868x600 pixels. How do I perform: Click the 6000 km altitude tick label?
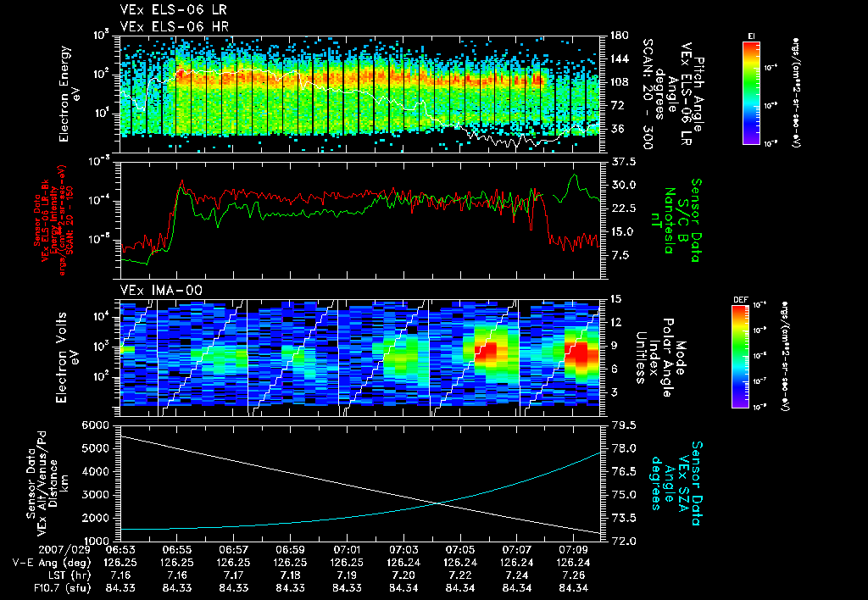[94, 425]
